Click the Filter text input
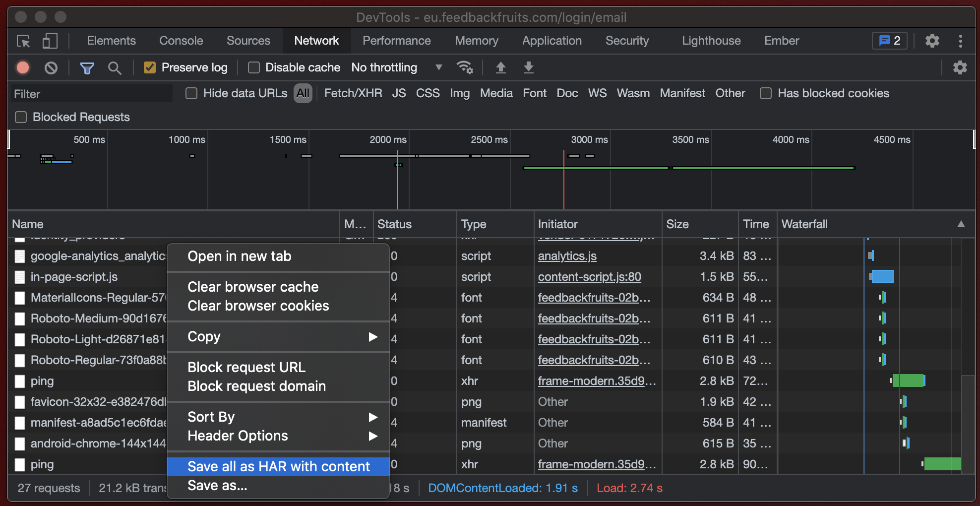The height and width of the screenshot is (506, 980). [x=92, y=94]
